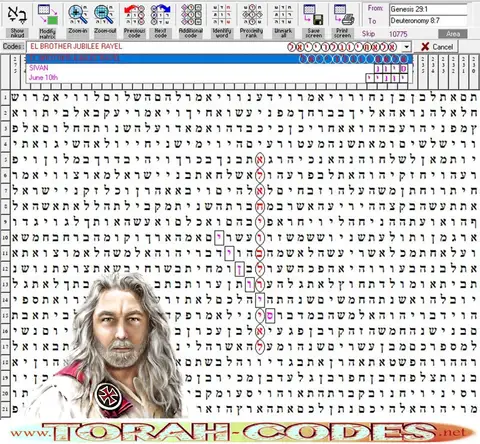Select the highlighted EL BROTHER JUBILEE RAYEL entry

(219, 59)
